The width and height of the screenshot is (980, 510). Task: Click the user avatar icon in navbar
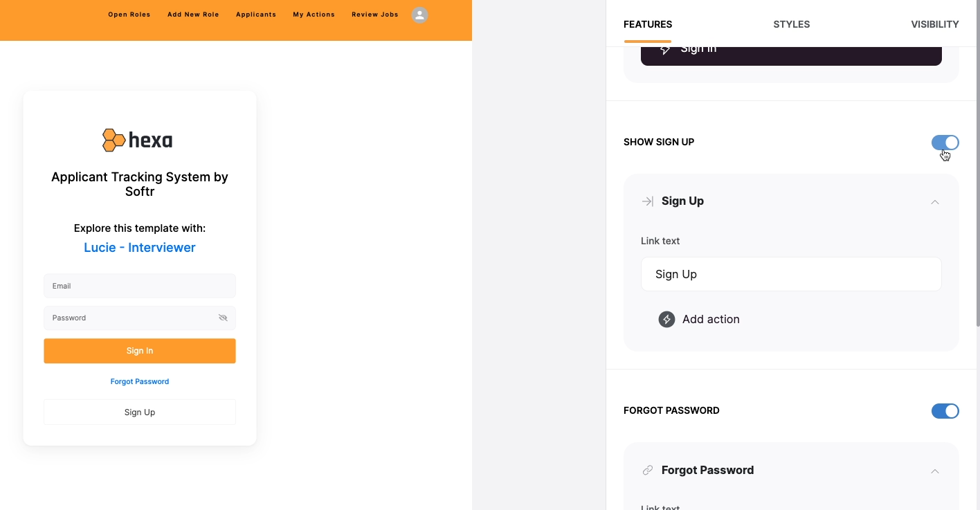point(419,15)
